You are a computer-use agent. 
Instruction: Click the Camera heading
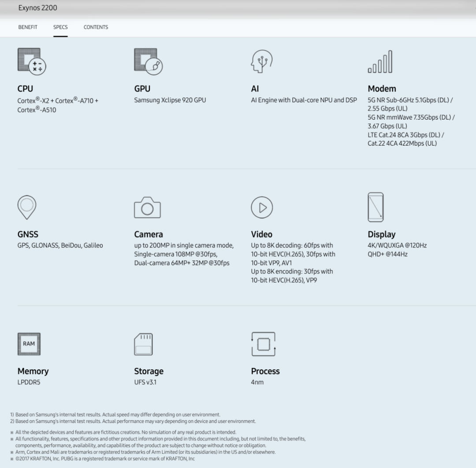149,234
